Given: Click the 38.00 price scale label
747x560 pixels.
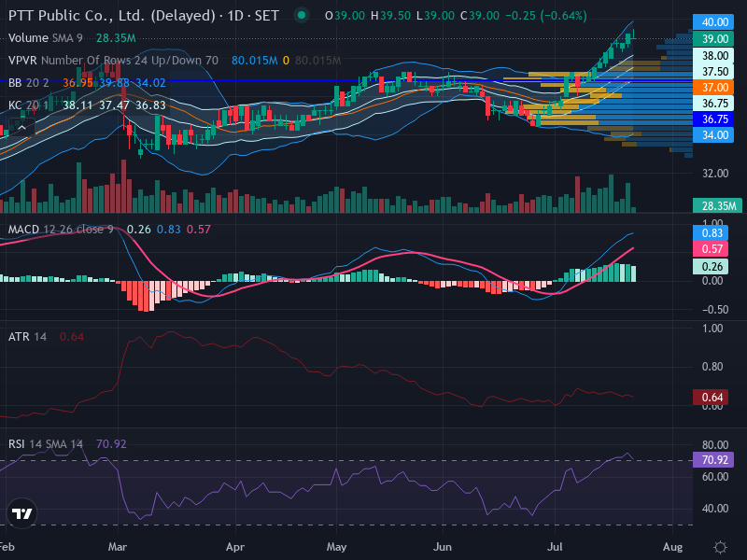Looking at the screenshot, I should [713, 56].
